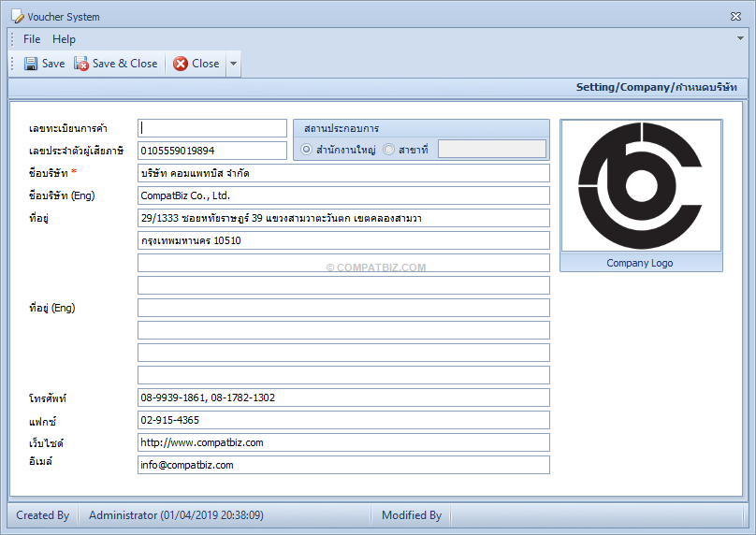Open the menu bar overflow arrow
The image size is (756, 535).
(740, 38)
